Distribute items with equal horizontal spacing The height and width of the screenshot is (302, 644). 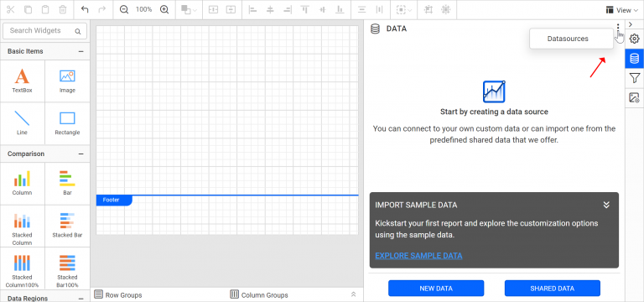[380, 9]
